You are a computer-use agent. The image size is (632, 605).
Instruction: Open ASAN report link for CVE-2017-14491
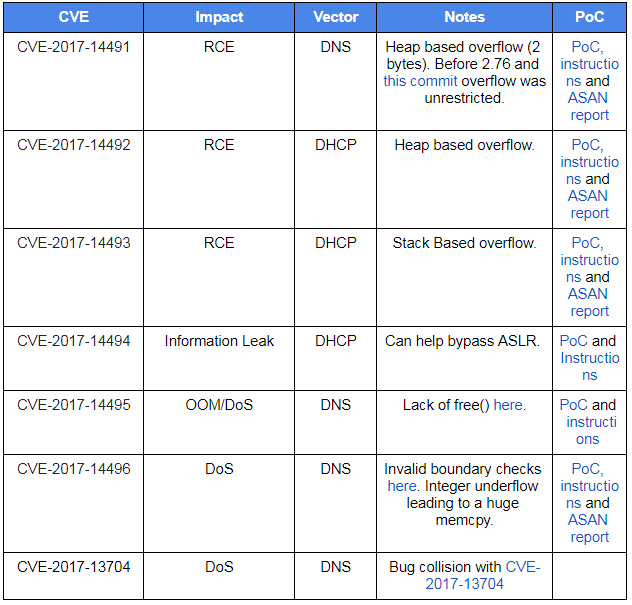click(x=588, y=107)
